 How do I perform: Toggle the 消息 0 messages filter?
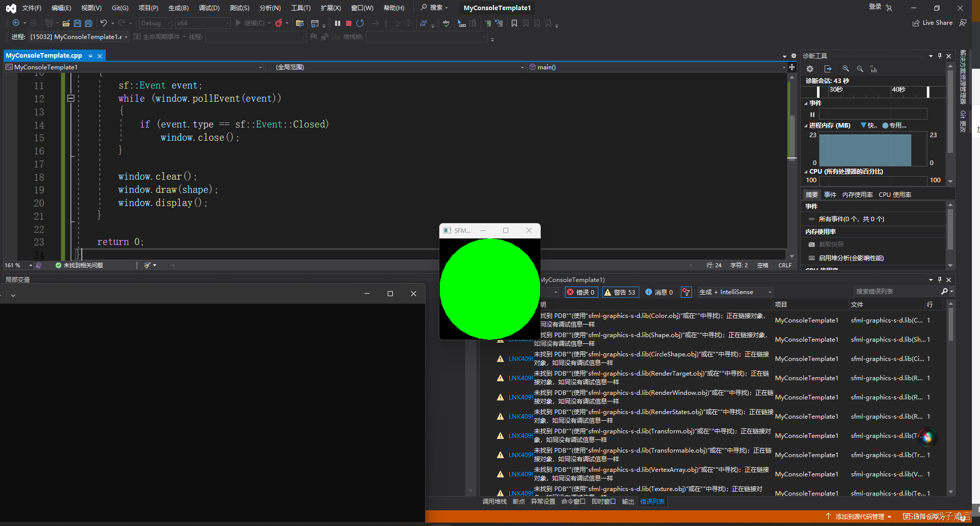click(659, 292)
